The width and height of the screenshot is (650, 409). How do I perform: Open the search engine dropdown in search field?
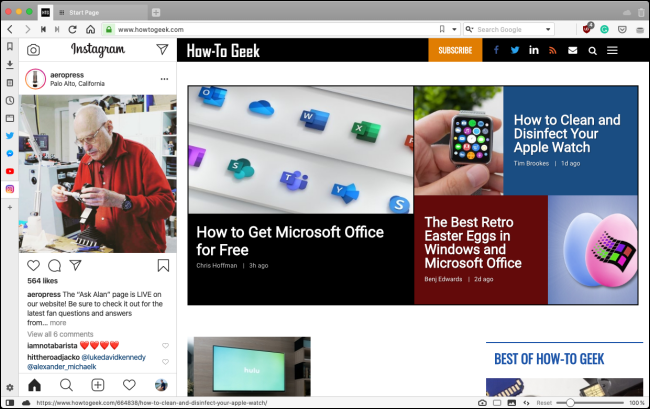[x=471, y=30]
